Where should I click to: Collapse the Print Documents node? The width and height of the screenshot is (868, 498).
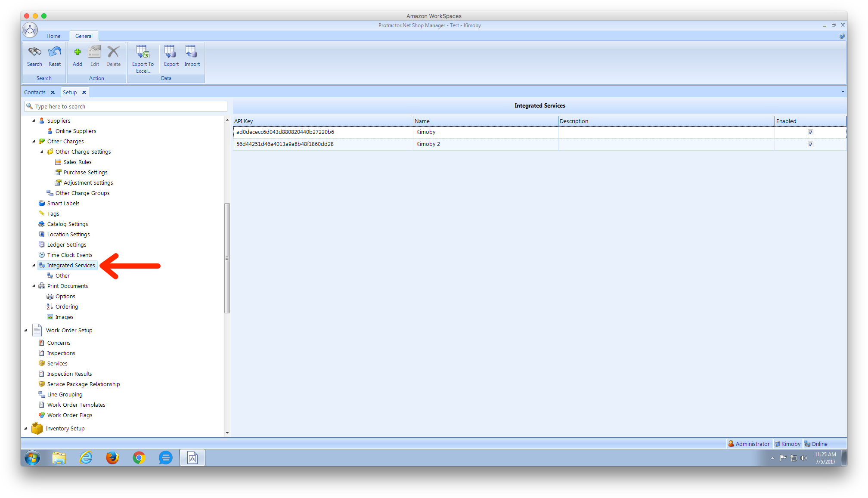point(34,286)
